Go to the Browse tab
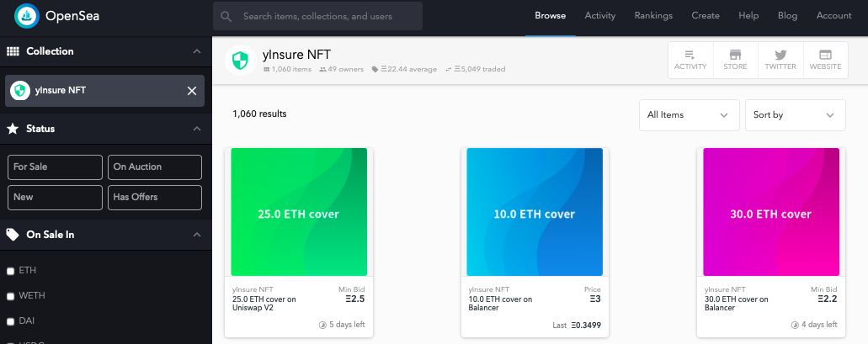This screenshot has height=344, width=868. click(x=551, y=15)
